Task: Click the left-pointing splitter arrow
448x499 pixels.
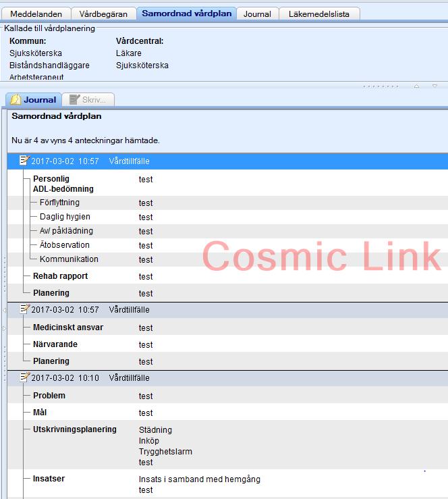Action: tap(4, 310)
